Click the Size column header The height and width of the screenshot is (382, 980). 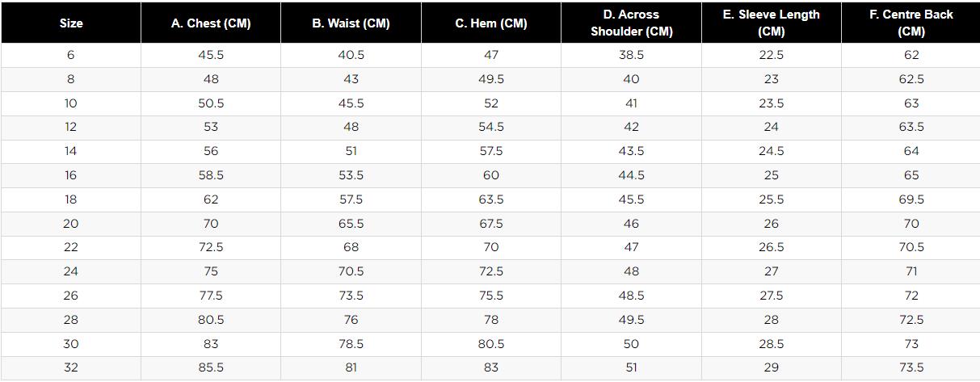point(71,23)
